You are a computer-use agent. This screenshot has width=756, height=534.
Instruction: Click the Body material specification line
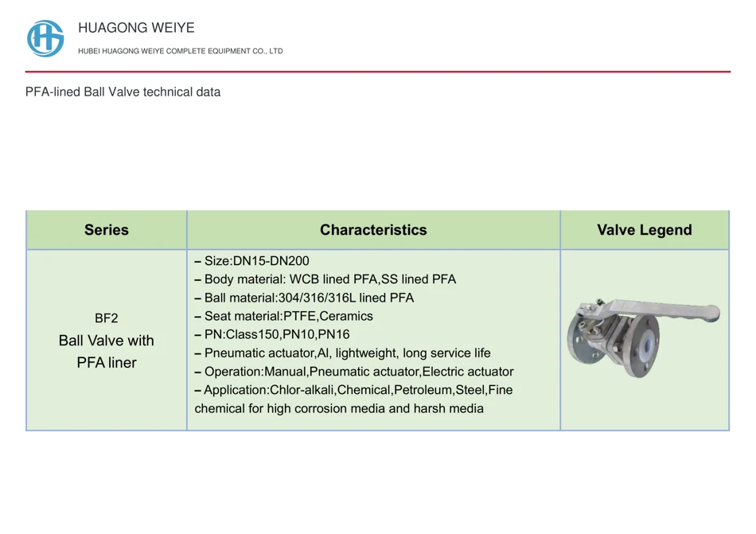[325, 279]
